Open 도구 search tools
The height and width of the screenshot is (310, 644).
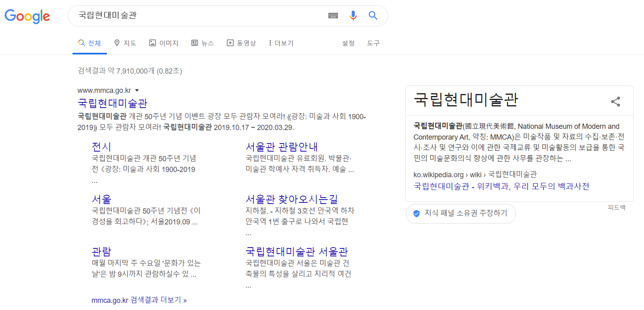[x=373, y=43]
